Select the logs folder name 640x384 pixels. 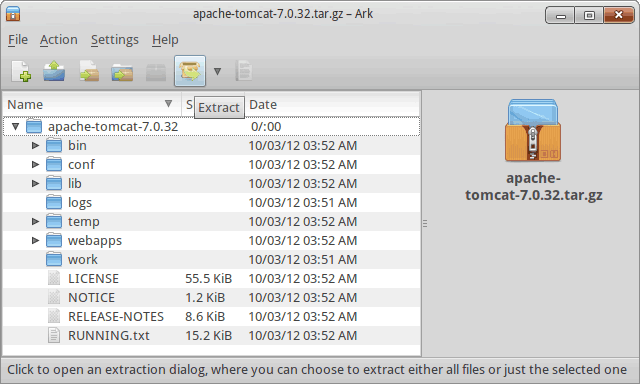coord(80,202)
